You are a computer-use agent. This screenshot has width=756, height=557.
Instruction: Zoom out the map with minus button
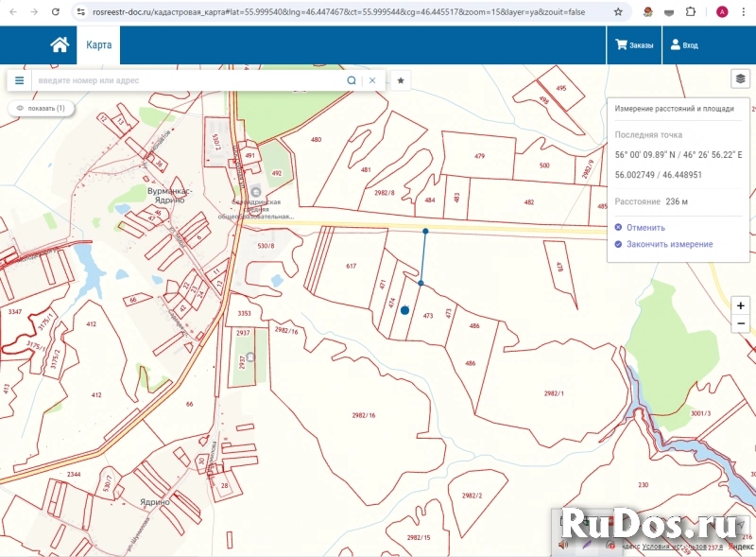point(741,324)
